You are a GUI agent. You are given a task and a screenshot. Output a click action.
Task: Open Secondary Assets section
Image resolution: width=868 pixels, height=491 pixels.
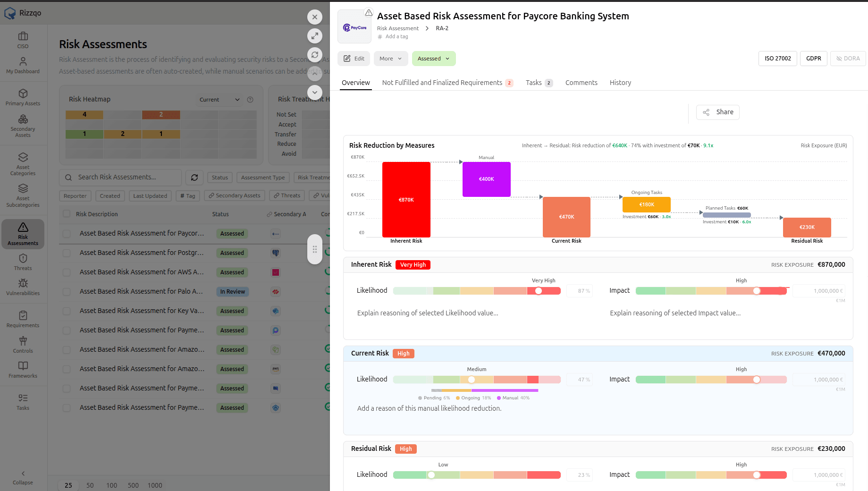click(23, 126)
